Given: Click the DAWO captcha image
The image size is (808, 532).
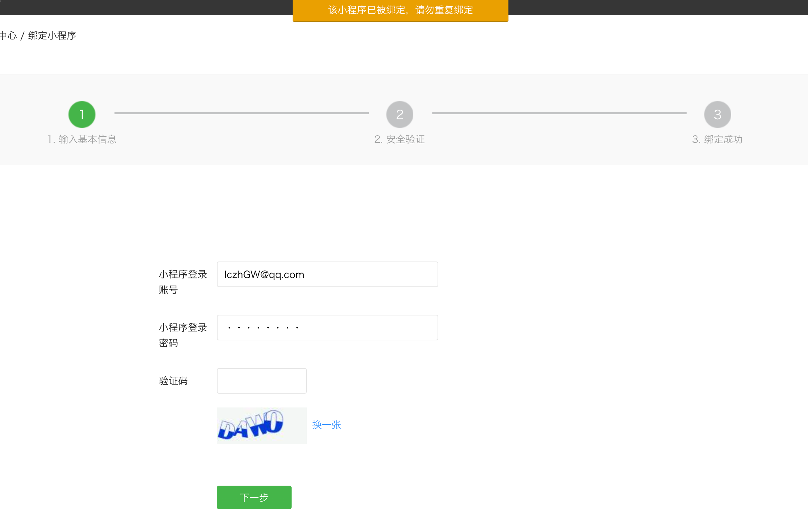Looking at the screenshot, I should click(261, 425).
